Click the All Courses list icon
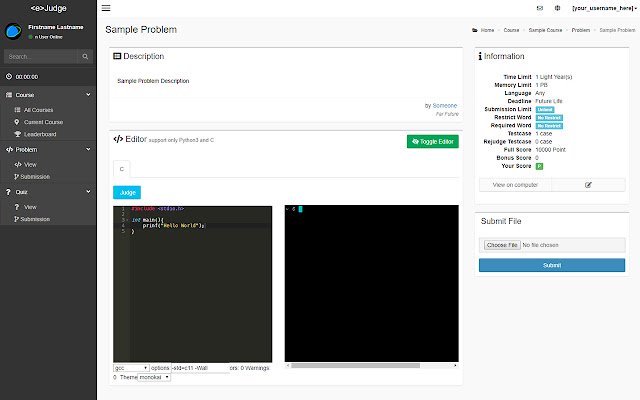This screenshot has width=640, height=400. 17,110
